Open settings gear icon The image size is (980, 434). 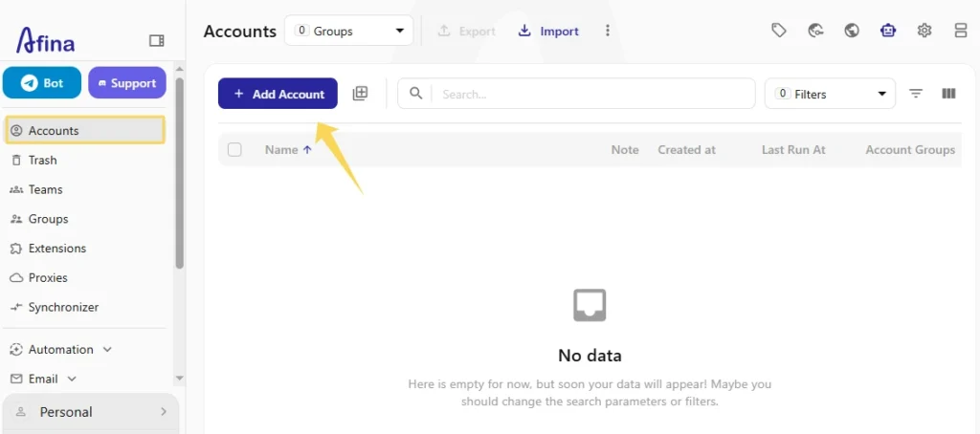pyautogui.click(x=924, y=30)
